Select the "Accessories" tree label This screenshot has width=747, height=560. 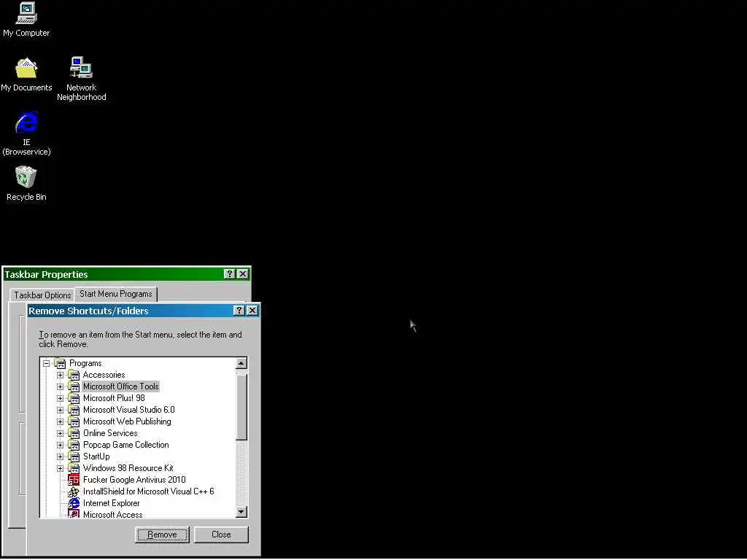pos(104,376)
